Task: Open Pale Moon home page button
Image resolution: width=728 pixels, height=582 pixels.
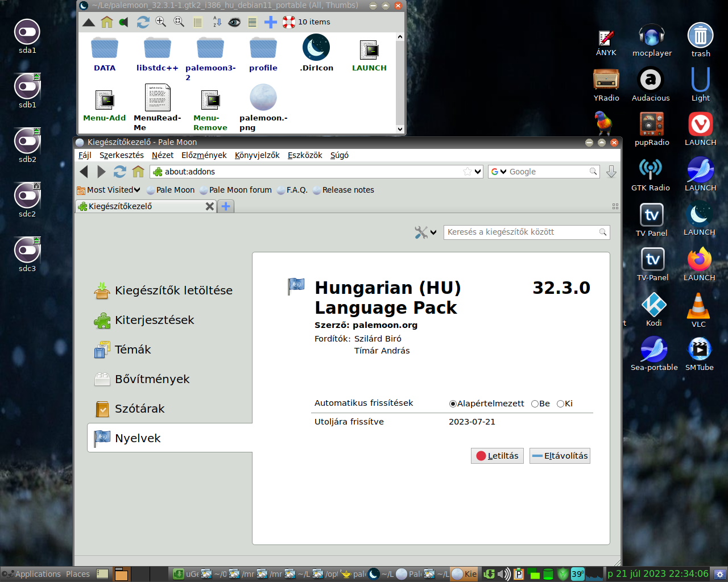Action: click(x=138, y=172)
